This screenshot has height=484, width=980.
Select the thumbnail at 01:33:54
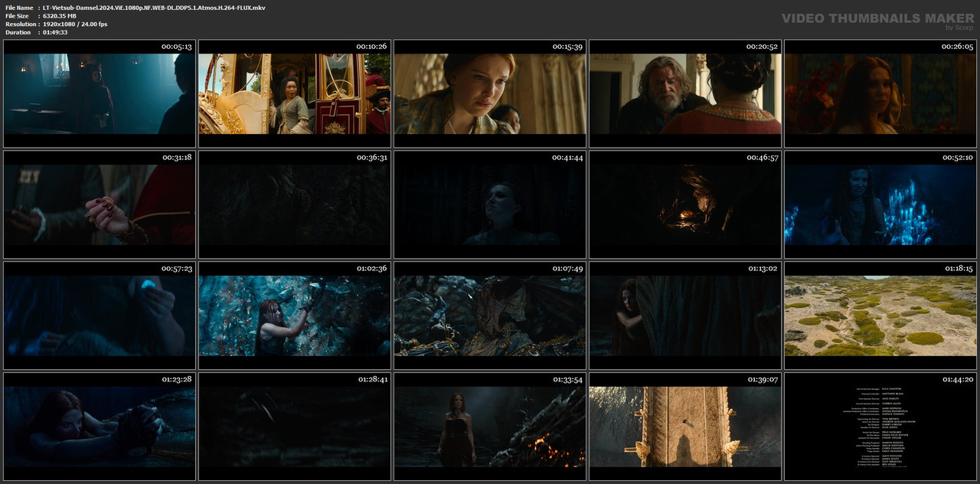click(x=490, y=427)
